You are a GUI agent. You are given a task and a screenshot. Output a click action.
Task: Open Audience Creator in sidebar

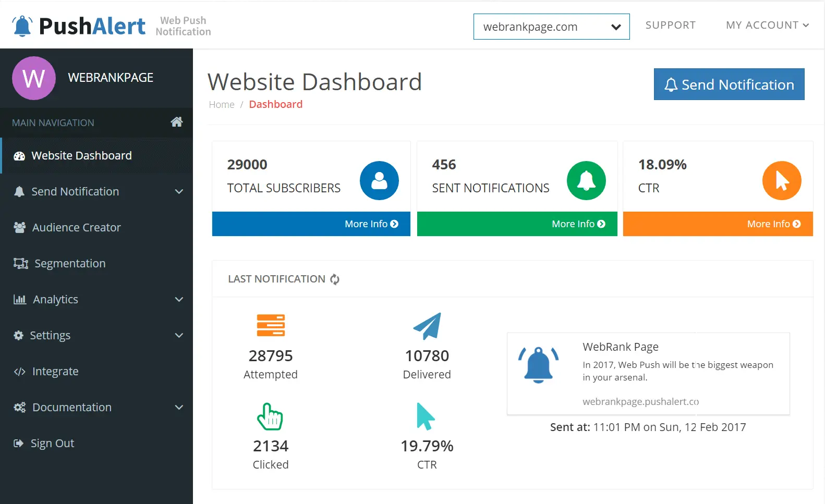click(x=96, y=227)
